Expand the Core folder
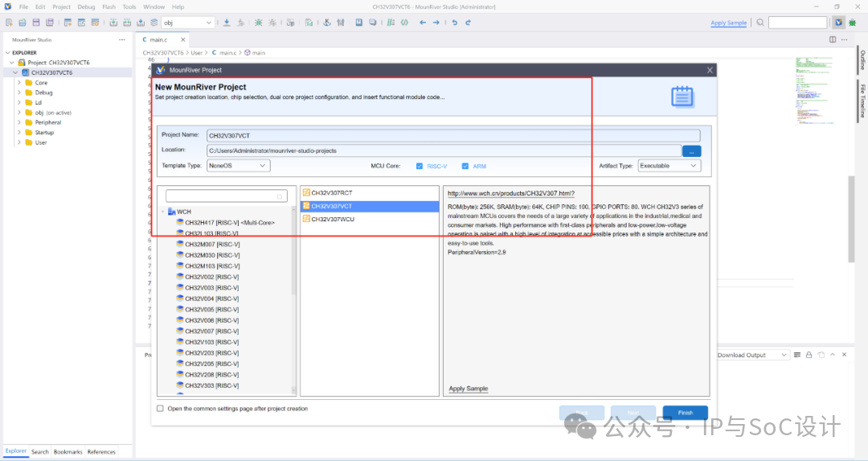 point(19,83)
